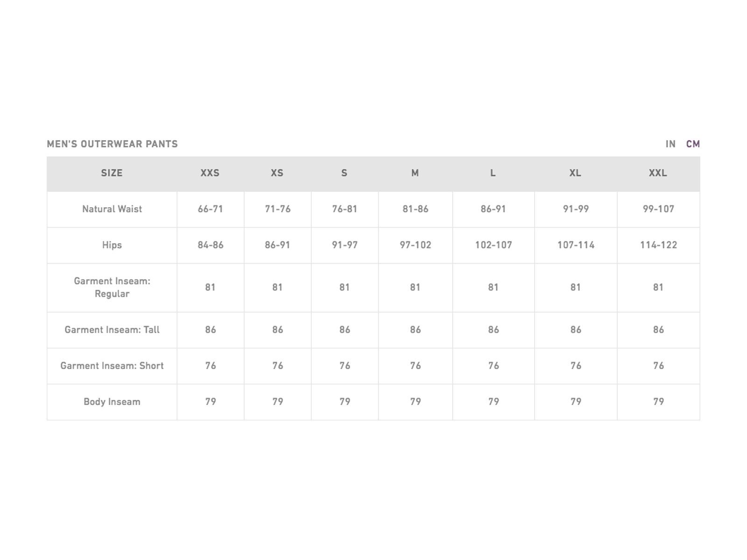Click the XXL size header
The width and height of the screenshot is (747, 560).
tap(658, 173)
